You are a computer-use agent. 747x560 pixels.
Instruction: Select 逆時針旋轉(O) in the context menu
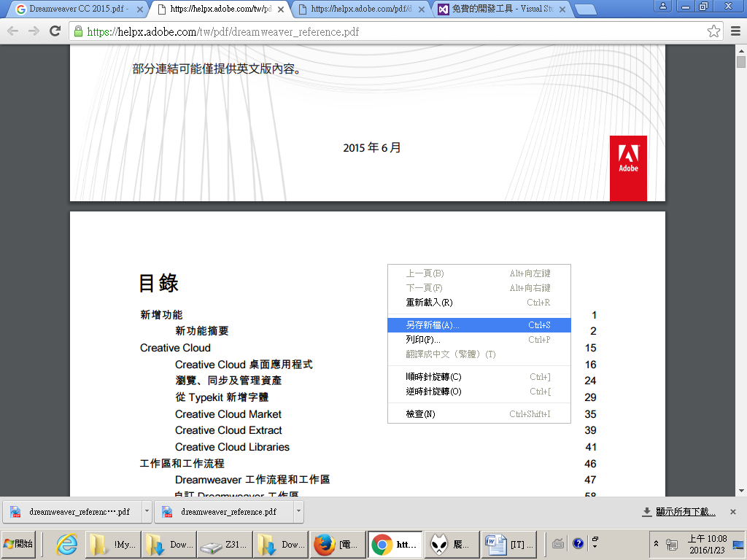(x=479, y=392)
